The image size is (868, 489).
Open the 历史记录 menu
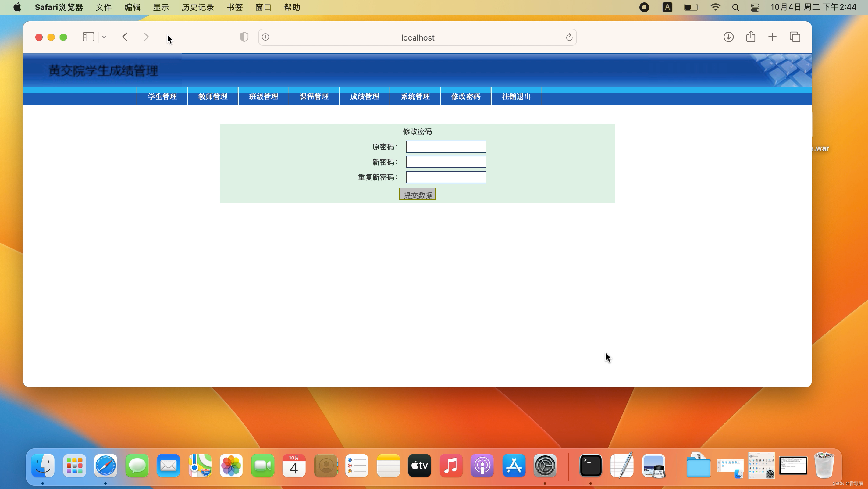pos(198,7)
